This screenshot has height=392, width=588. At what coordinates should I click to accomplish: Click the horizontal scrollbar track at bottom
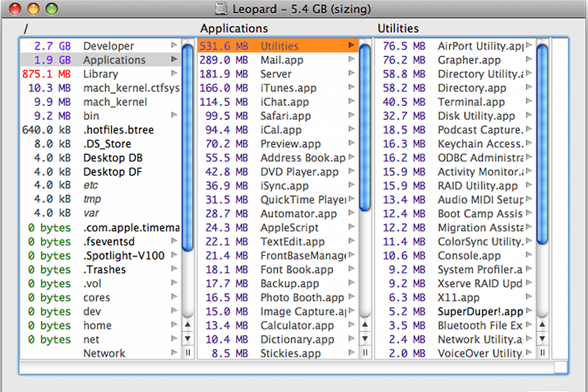pos(287,367)
